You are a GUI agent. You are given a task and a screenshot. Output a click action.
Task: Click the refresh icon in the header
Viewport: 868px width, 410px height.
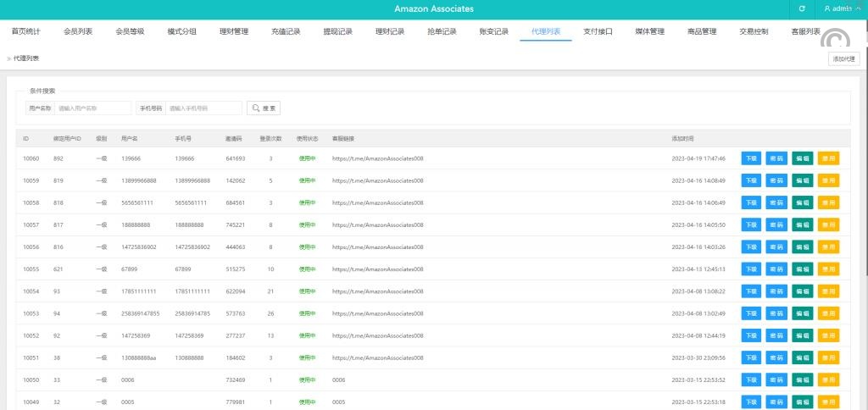point(802,8)
